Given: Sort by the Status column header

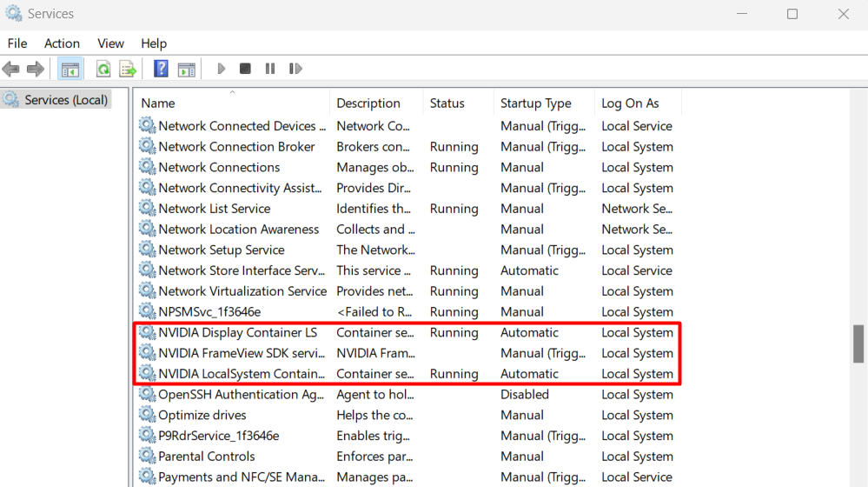Looking at the screenshot, I should click(x=447, y=103).
